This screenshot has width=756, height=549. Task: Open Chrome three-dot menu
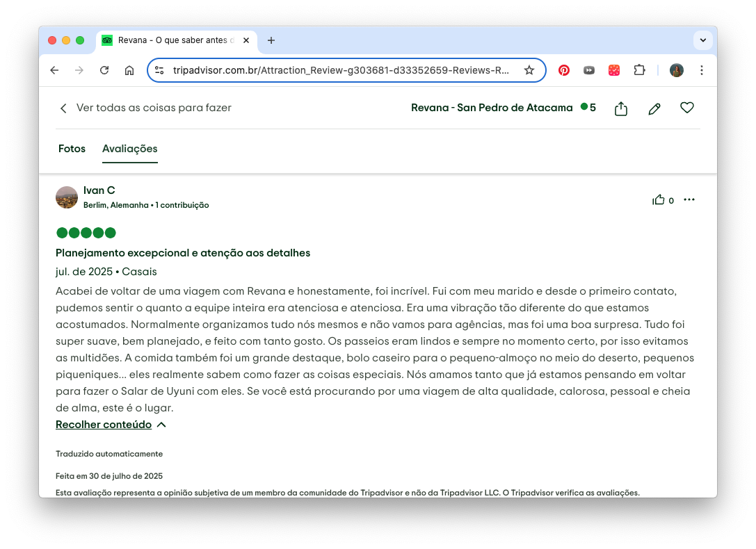point(701,70)
